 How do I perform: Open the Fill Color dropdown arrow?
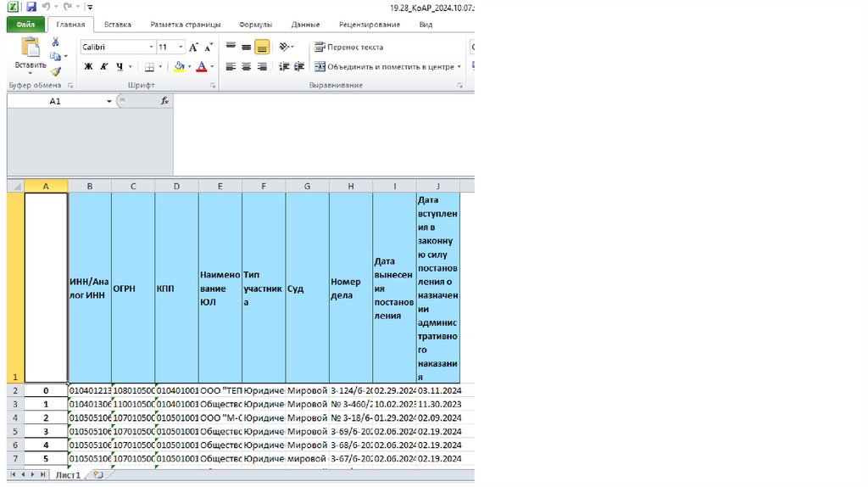point(189,67)
